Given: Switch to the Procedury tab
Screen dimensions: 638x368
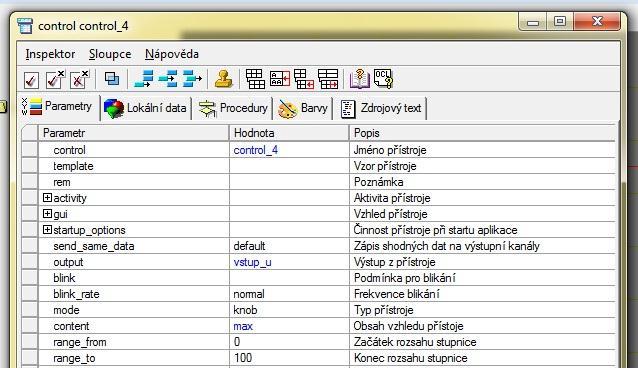Looking at the screenshot, I should 233,108.
